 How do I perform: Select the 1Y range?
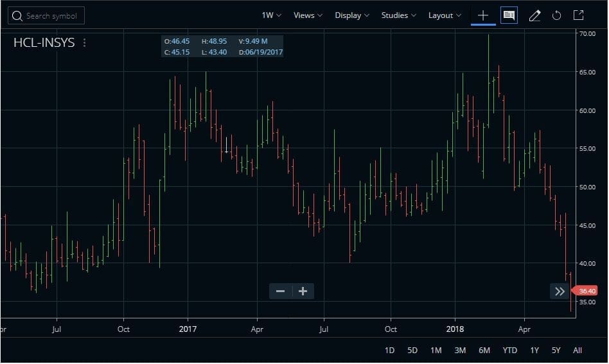coord(534,351)
